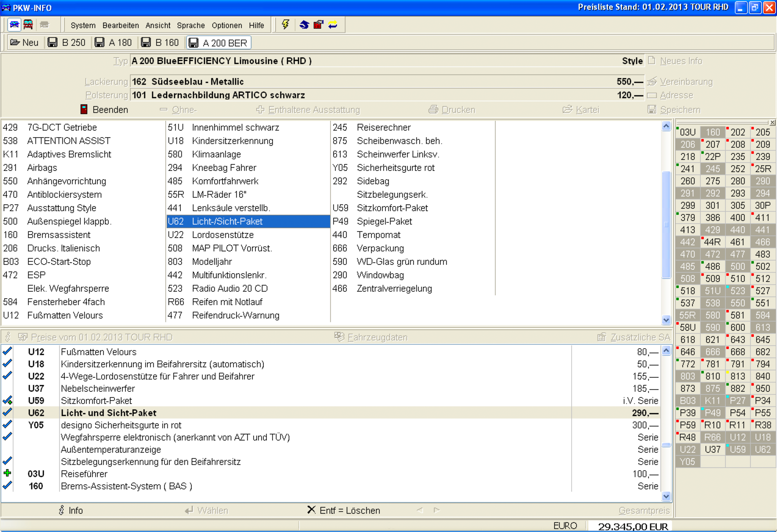Toggle the checkmark for U22 Lordosenstütze

click(x=7, y=376)
